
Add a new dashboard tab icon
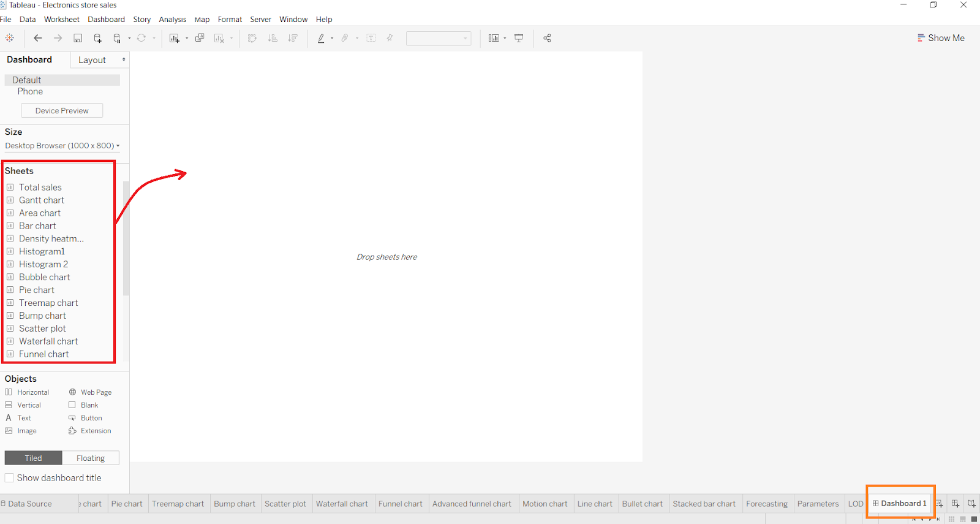(x=956, y=504)
